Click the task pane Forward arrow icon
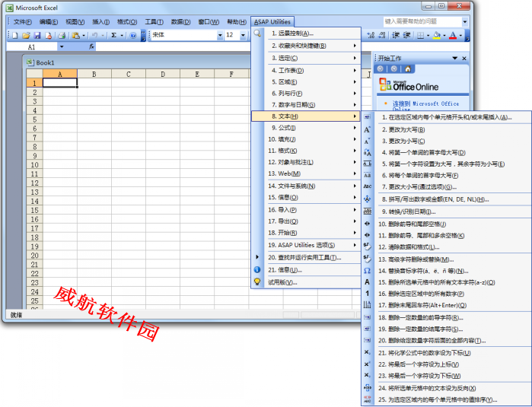 coord(394,69)
